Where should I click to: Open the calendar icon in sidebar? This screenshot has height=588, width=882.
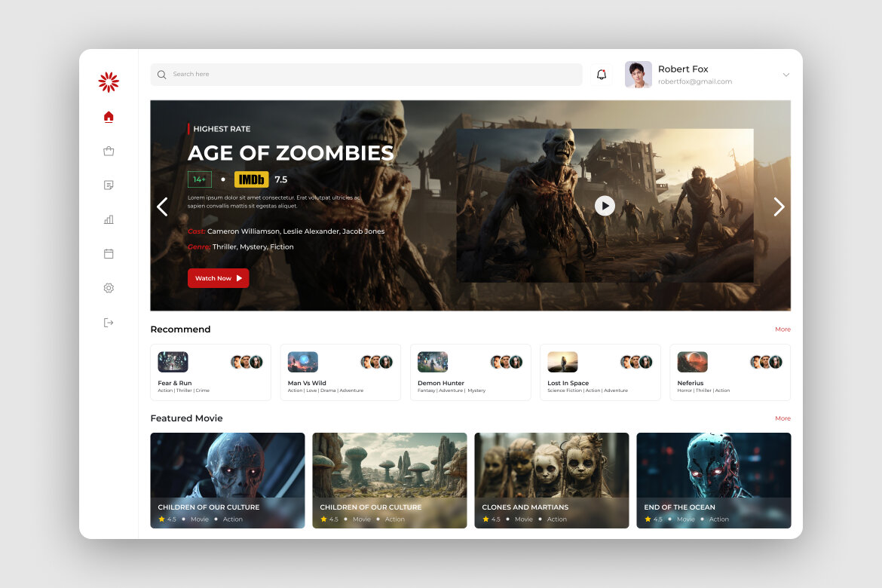tap(109, 254)
